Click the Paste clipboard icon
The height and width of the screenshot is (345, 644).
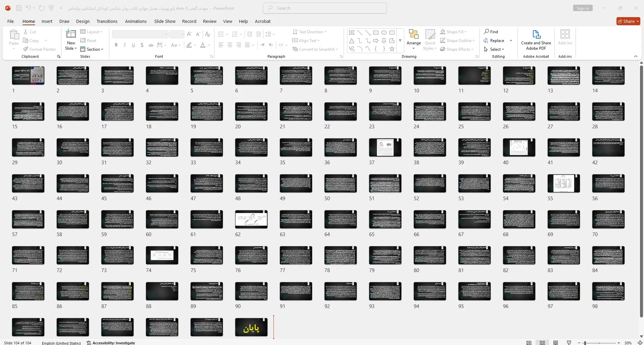tap(14, 35)
